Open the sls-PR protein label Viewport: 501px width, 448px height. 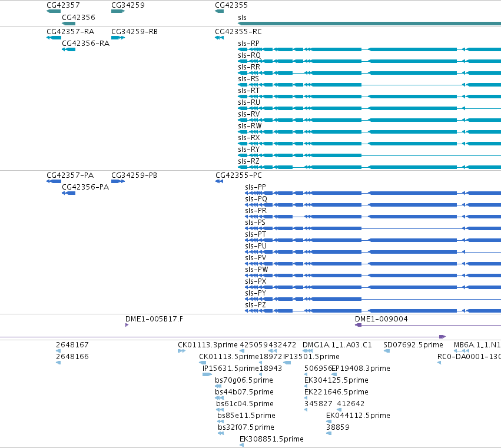click(256, 211)
